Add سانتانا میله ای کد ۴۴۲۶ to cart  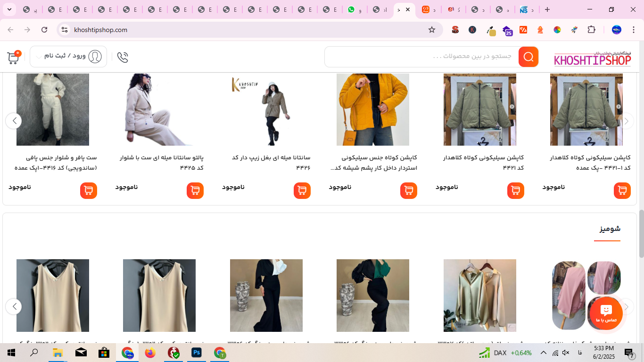coord(302,190)
